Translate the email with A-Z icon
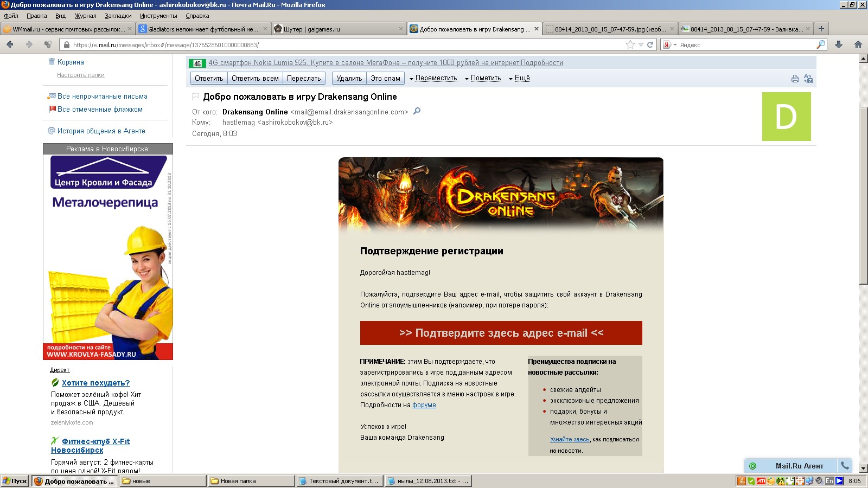868x488 pixels. pos(808,79)
